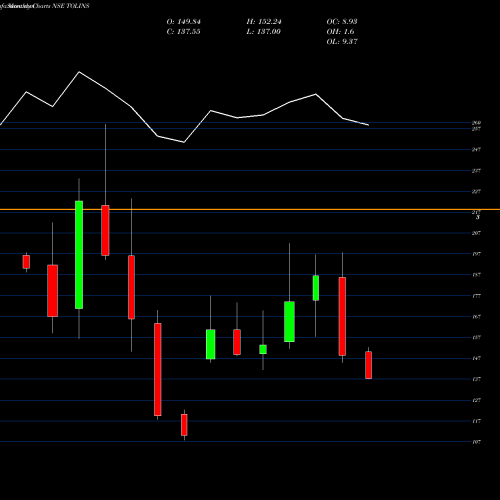Click the red candle with the longest upper wick
The image size is (500, 500).
pos(105,230)
